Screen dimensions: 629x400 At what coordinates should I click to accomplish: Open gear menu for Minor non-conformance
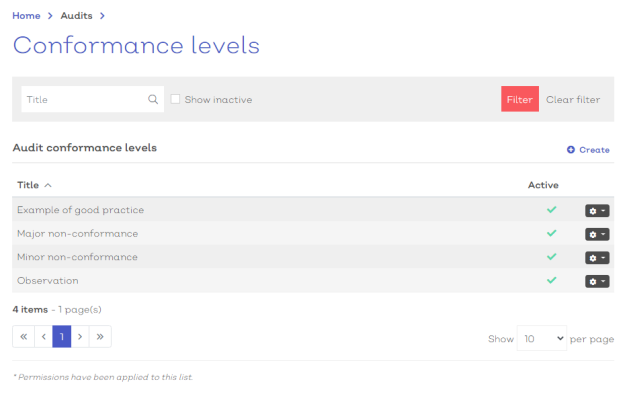coord(596,258)
